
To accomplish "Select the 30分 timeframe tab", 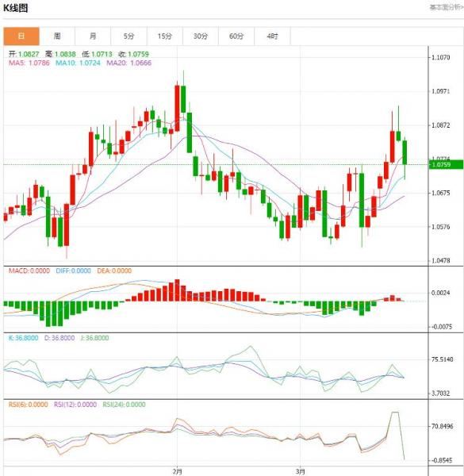I will coord(201,36).
